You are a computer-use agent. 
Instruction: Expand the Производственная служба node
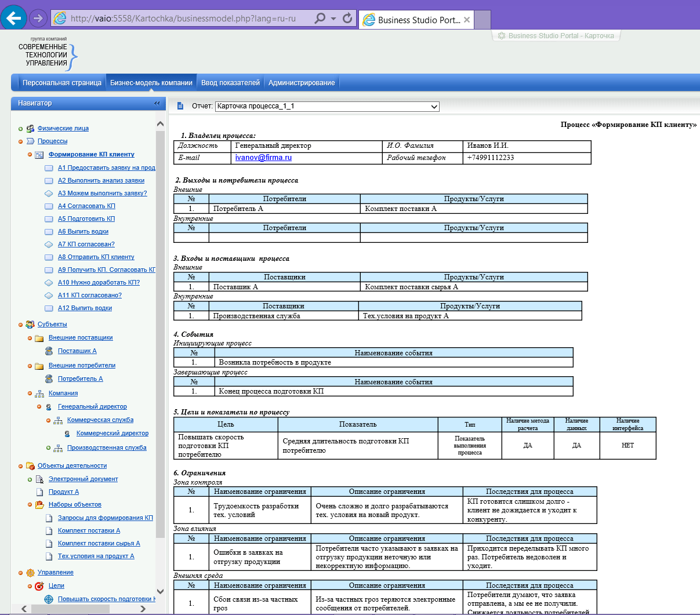click(x=49, y=448)
